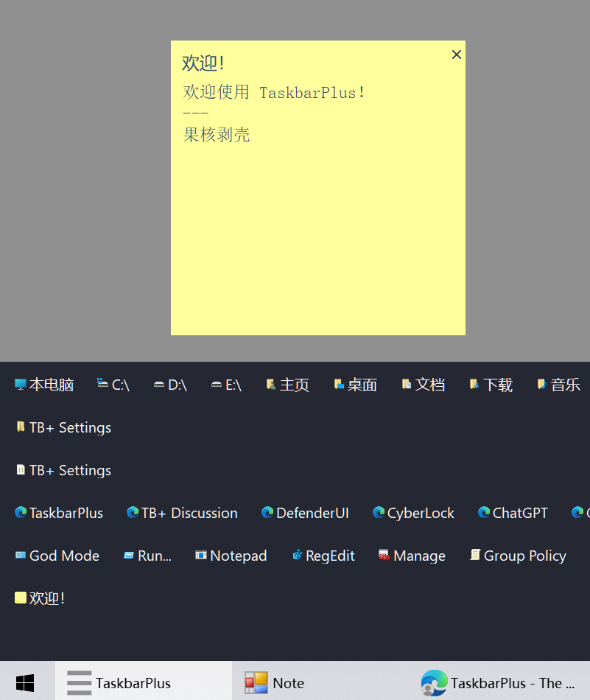Open the 文档 documents folder shortcut
This screenshot has width=590, height=700.
coord(423,385)
